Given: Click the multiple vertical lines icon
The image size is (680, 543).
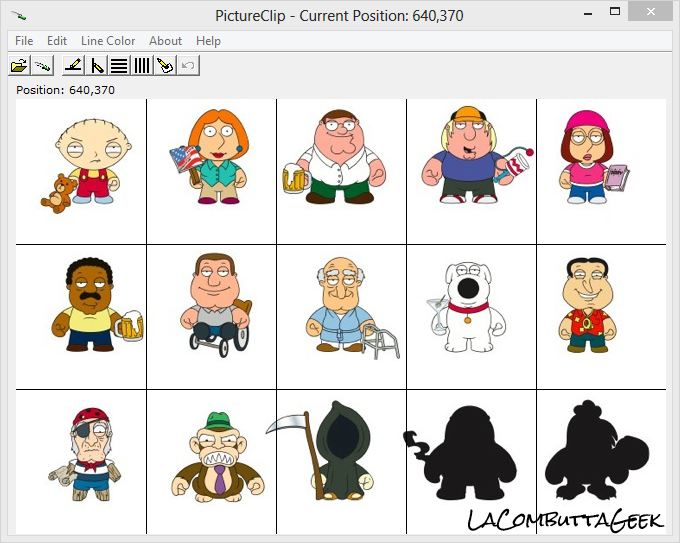Looking at the screenshot, I should coord(142,65).
